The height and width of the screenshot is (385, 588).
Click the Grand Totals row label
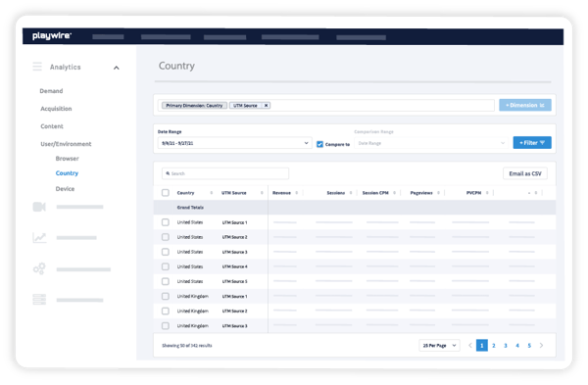(190, 208)
